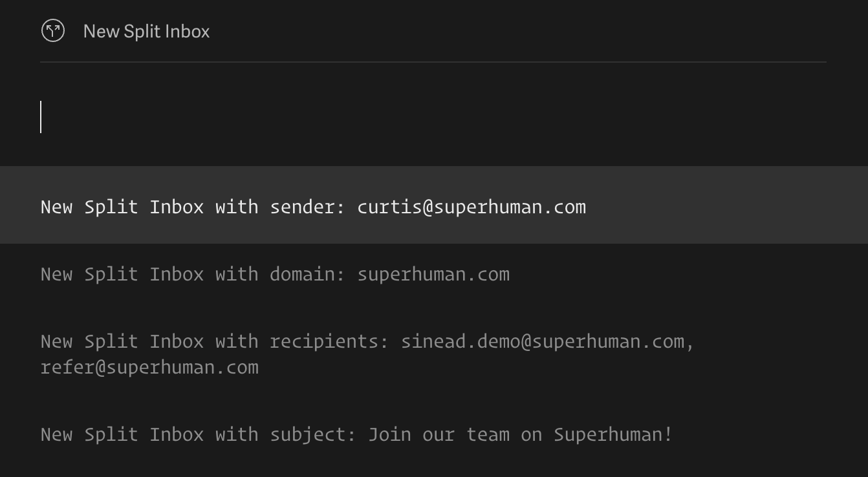Click the circular split inbox icon beside the title
This screenshot has width=868, height=477.
pos(53,30)
